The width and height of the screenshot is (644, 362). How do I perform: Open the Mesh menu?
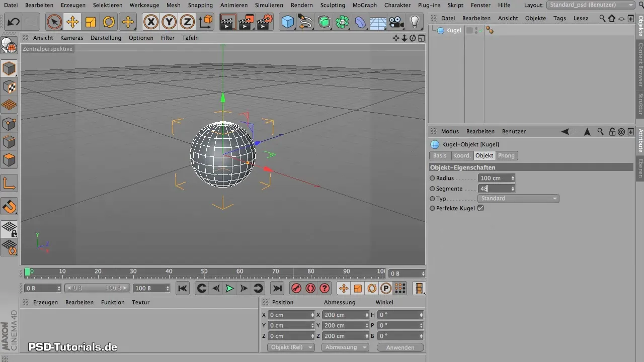click(173, 5)
